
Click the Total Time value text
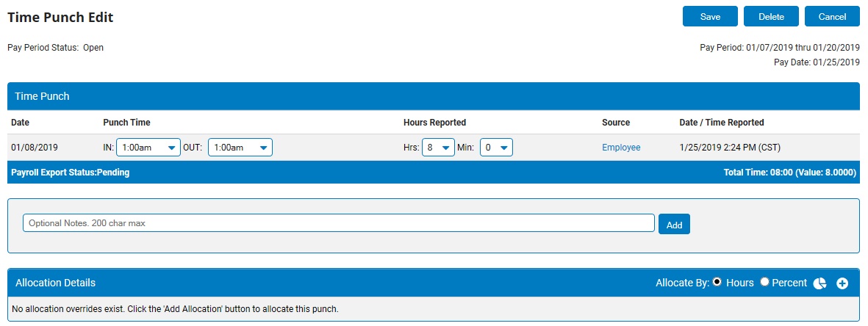click(x=789, y=173)
